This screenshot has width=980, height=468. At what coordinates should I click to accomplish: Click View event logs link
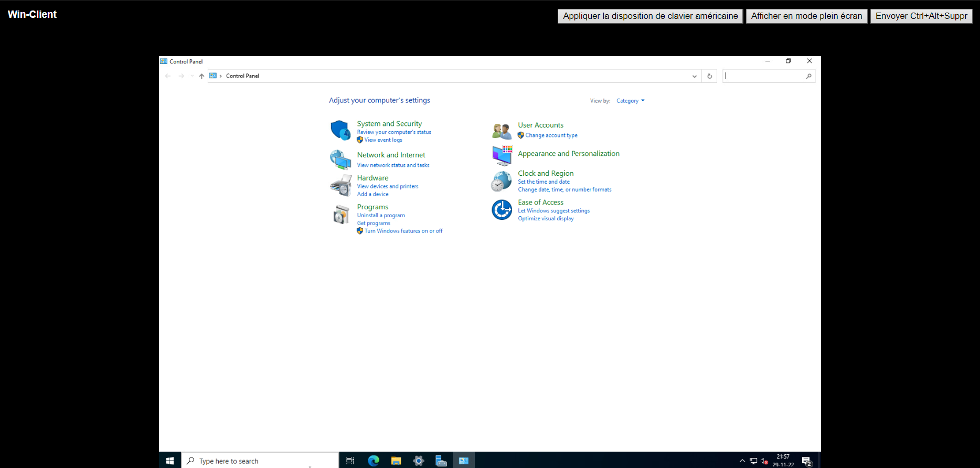pyautogui.click(x=384, y=140)
